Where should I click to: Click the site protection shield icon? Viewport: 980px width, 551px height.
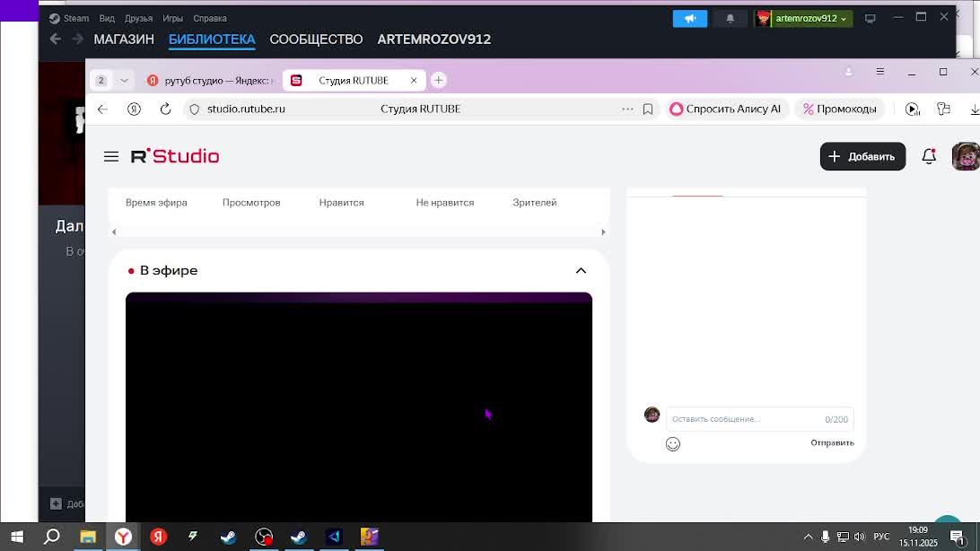pos(195,109)
